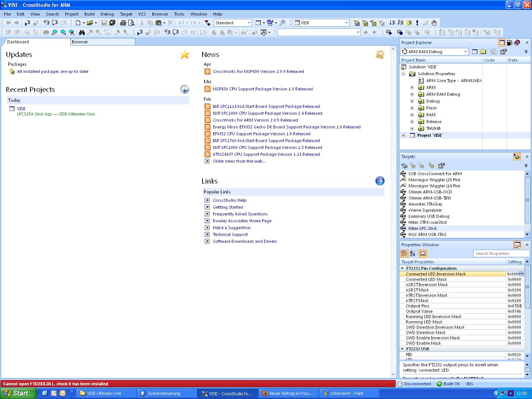Click the glasses watch icon in debug toolbar
The height and width of the screenshot is (399, 532).
(x=244, y=32)
